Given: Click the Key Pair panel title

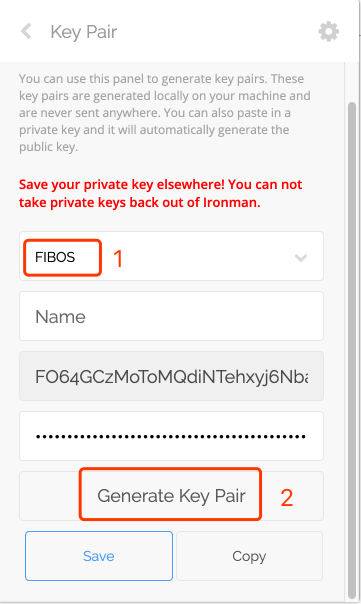Looking at the screenshot, I should (x=84, y=32).
